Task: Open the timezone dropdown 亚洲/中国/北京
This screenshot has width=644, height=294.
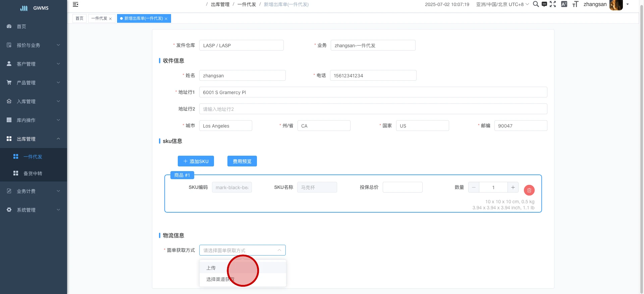Action: point(502,4)
